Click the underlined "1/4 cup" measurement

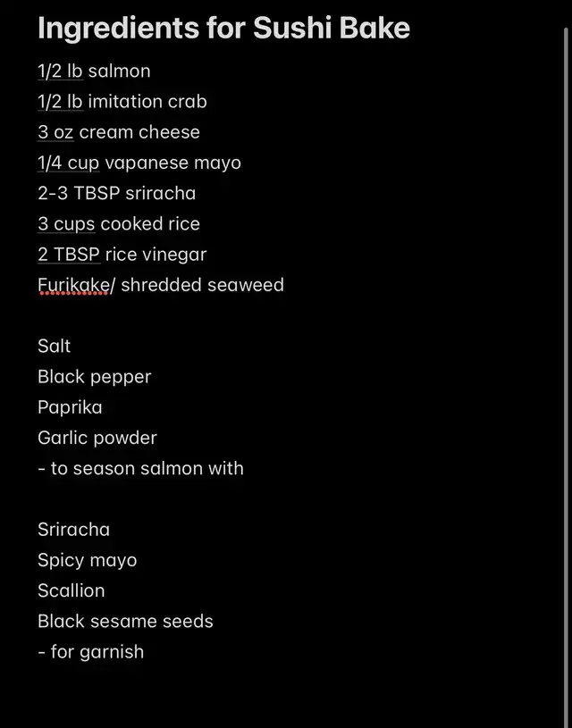tap(68, 163)
